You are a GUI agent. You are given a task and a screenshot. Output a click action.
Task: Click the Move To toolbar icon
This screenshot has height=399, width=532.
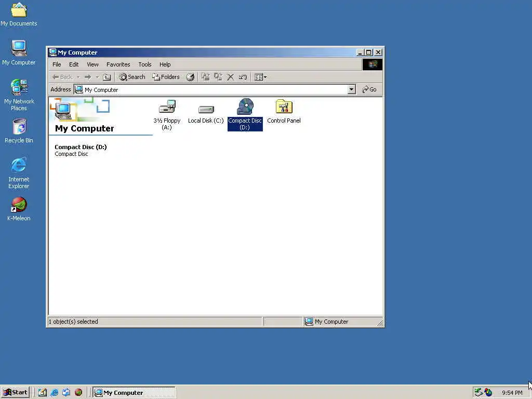coord(205,77)
